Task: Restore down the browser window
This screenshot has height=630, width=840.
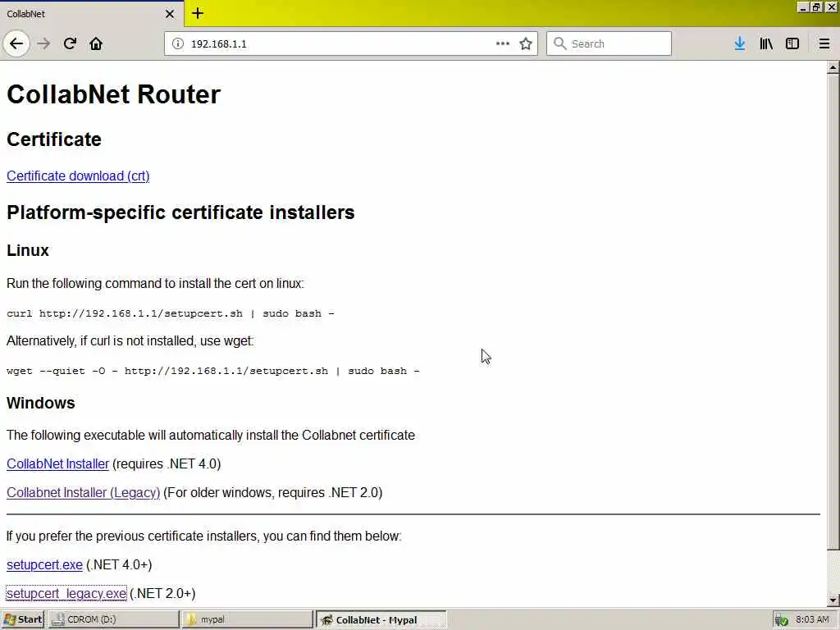Action: (816, 7)
